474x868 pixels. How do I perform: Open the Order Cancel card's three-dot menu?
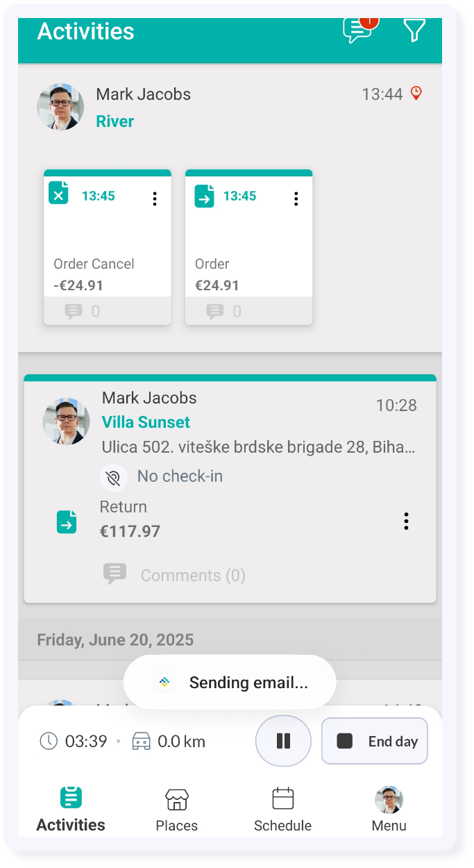pyautogui.click(x=154, y=199)
